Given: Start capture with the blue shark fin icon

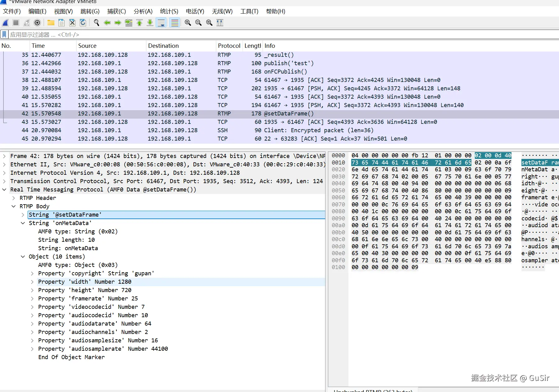Looking at the screenshot, I should 6,23.
